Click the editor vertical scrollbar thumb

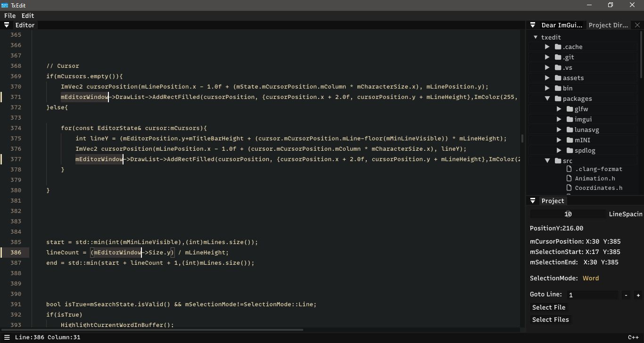coord(522,139)
